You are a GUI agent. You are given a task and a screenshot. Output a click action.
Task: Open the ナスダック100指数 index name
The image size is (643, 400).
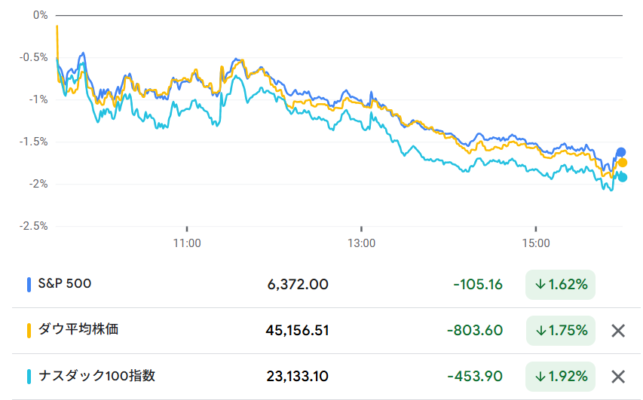coord(96,376)
